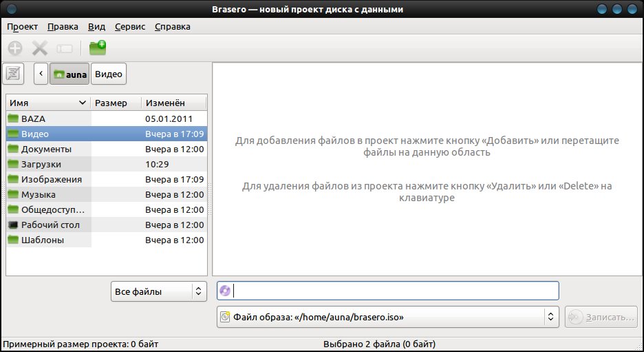Click the Примерный размер проекта status text

(80, 344)
